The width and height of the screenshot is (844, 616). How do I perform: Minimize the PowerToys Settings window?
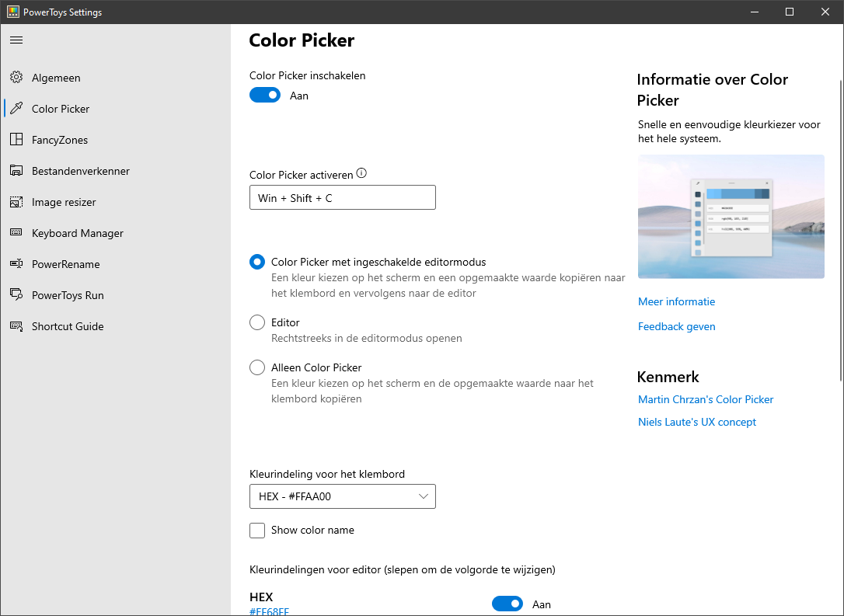pyautogui.click(x=755, y=12)
